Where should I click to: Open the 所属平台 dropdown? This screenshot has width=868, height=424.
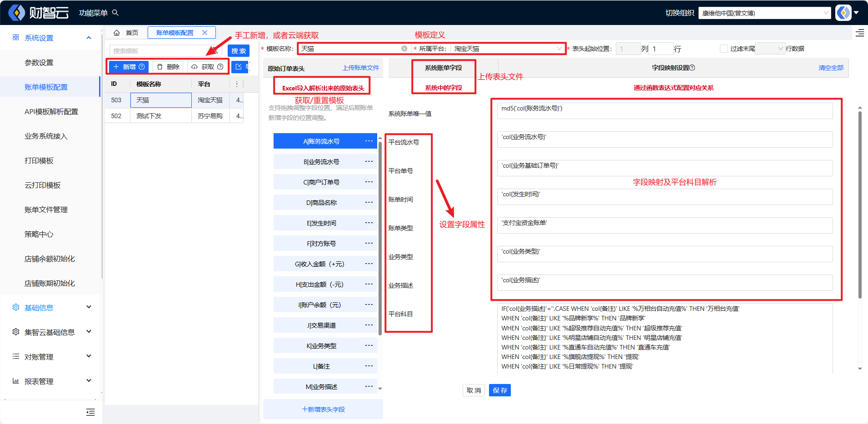click(508, 49)
